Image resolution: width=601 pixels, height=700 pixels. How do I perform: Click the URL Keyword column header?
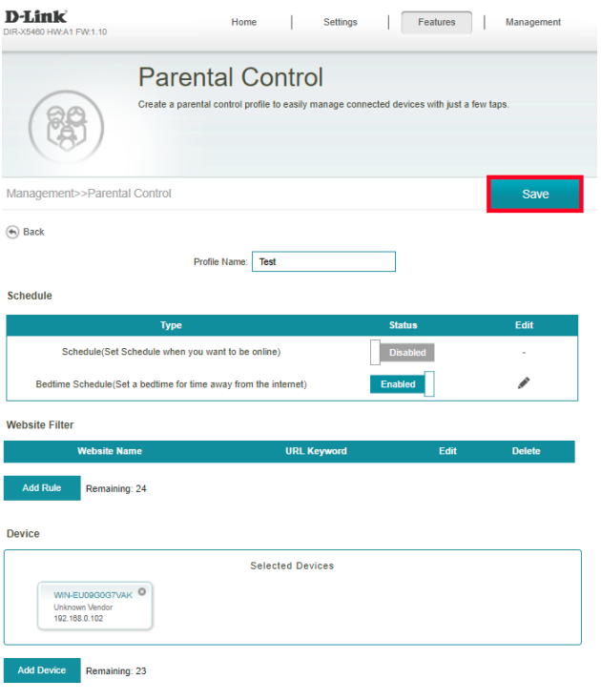(316, 451)
